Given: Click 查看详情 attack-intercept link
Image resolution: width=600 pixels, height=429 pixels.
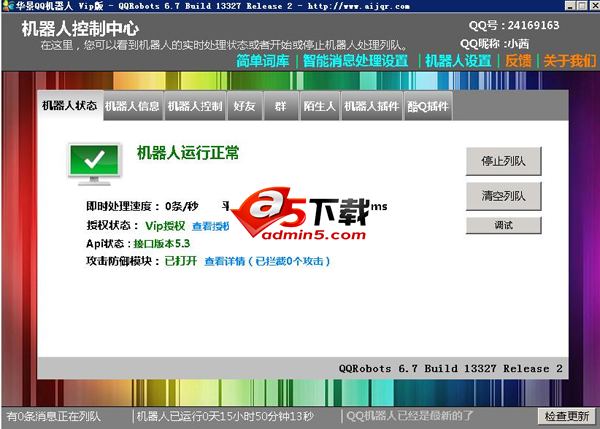Looking at the screenshot, I should click(267, 261).
